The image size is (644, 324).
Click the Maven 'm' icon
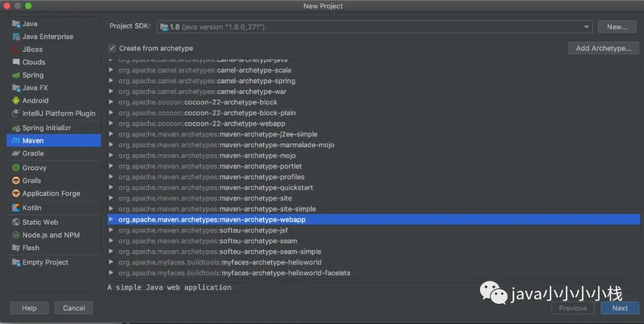click(16, 141)
